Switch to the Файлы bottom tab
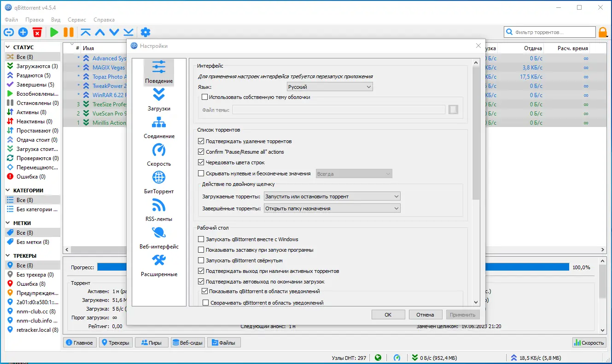This screenshot has height=364, width=612. [224, 343]
